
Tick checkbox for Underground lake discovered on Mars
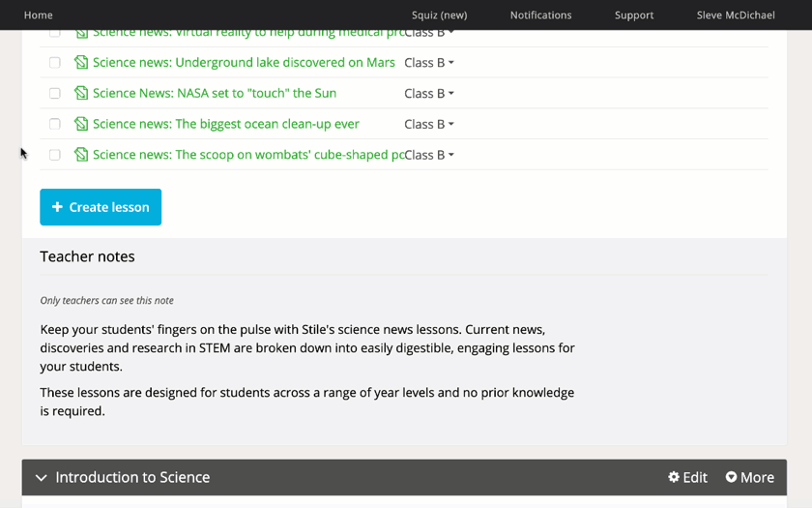point(55,63)
